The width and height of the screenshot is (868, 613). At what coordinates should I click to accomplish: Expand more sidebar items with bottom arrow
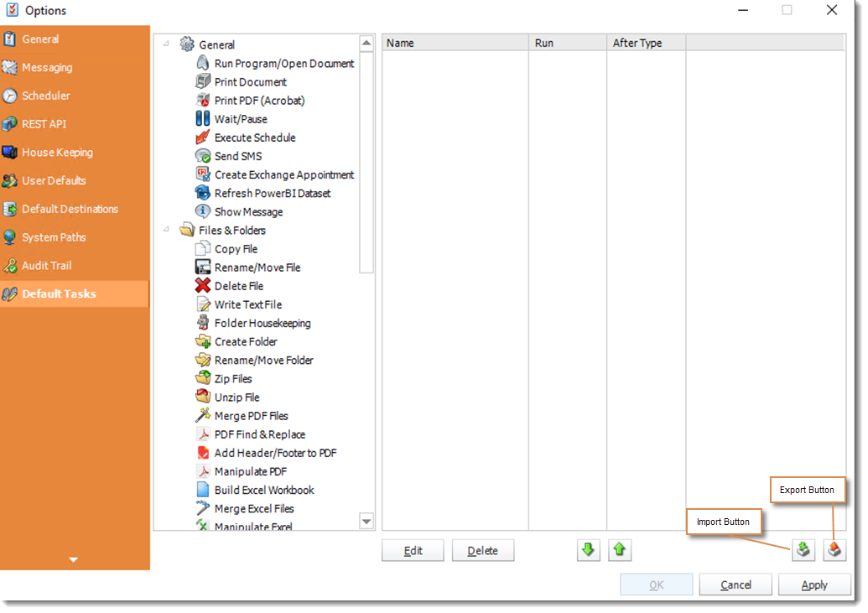74,559
